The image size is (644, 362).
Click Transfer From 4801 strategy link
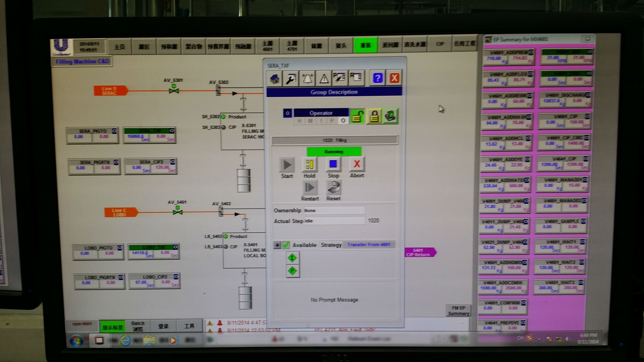tap(368, 245)
